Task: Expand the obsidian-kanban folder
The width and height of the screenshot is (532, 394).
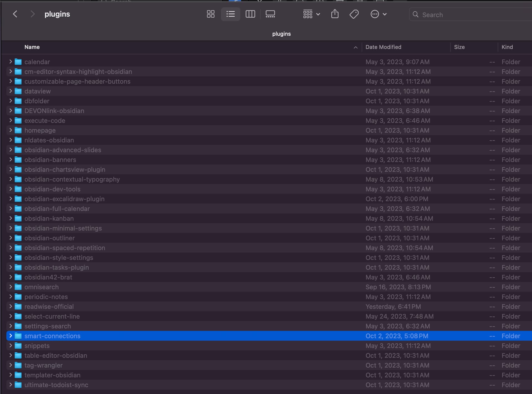Action: (x=11, y=218)
